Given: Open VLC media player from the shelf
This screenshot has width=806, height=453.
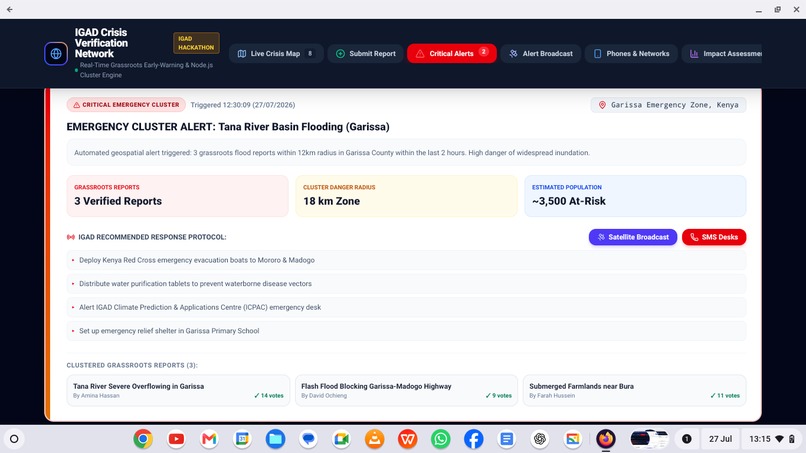Looking at the screenshot, I should tap(375, 439).
